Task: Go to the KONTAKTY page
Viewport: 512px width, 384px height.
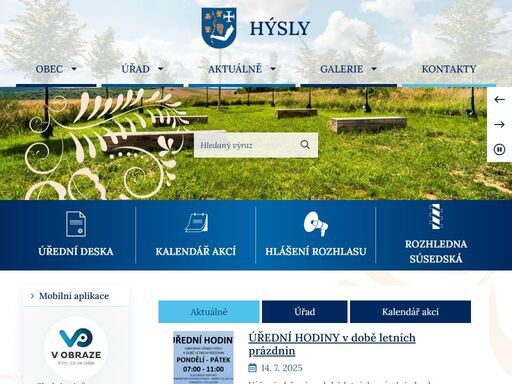Action: (x=449, y=69)
